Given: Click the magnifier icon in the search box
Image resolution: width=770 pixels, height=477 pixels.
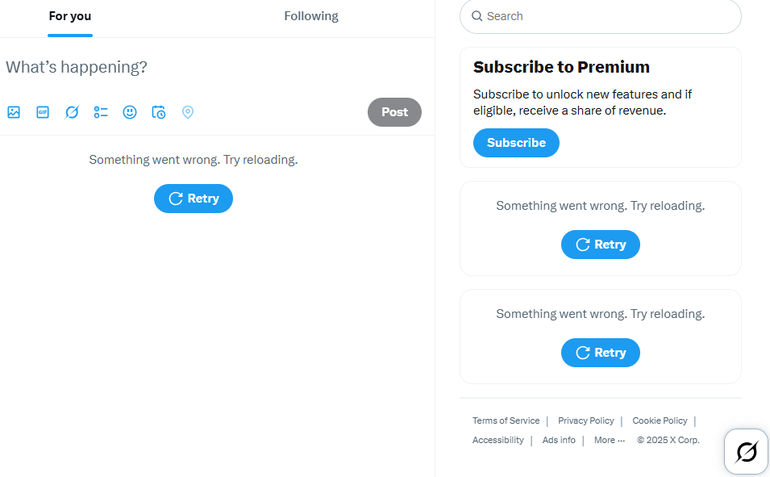Looking at the screenshot, I should pos(477,16).
